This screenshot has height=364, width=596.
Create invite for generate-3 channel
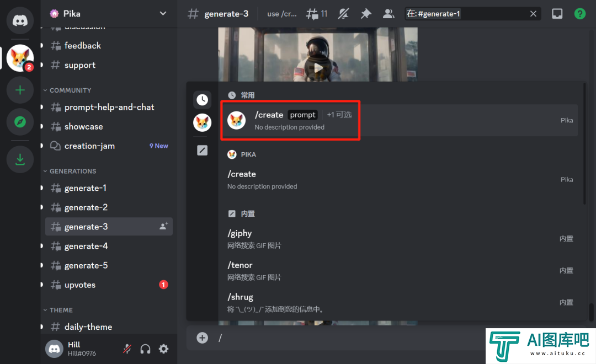point(163,227)
